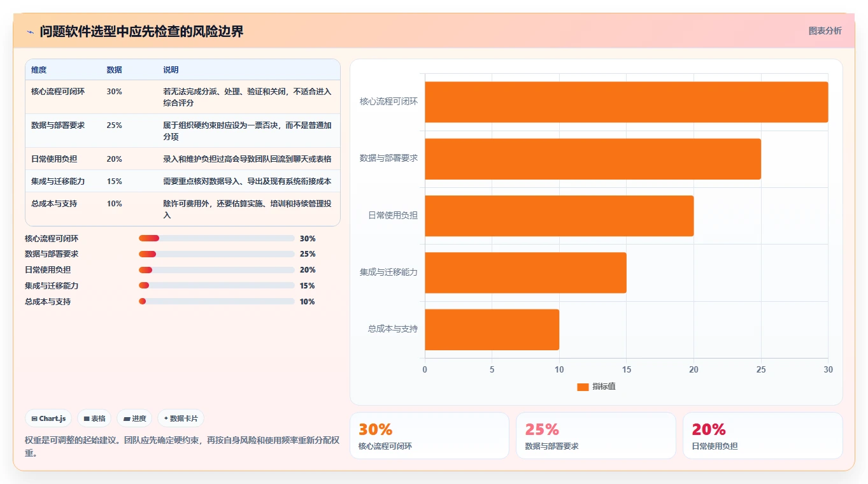The width and height of the screenshot is (868, 484).
Task: Click the 总成本与支持 bar in the chart
Action: pos(492,329)
